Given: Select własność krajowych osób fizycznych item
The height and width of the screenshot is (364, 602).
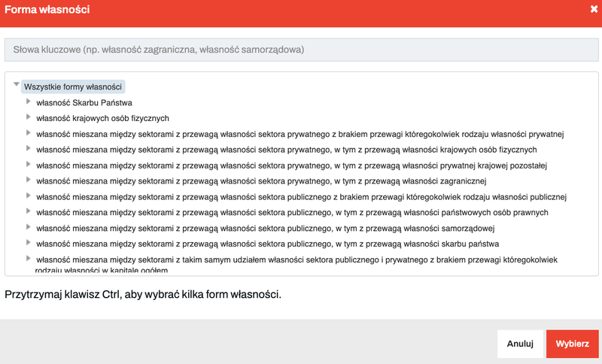Looking at the screenshot, I should tap(102, 118).
